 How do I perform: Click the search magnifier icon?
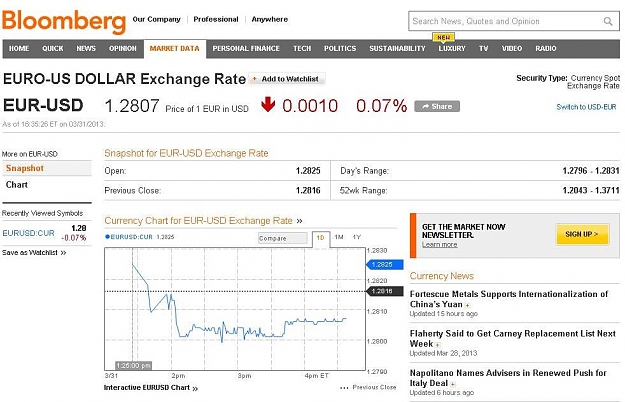(x=607, y=21)
